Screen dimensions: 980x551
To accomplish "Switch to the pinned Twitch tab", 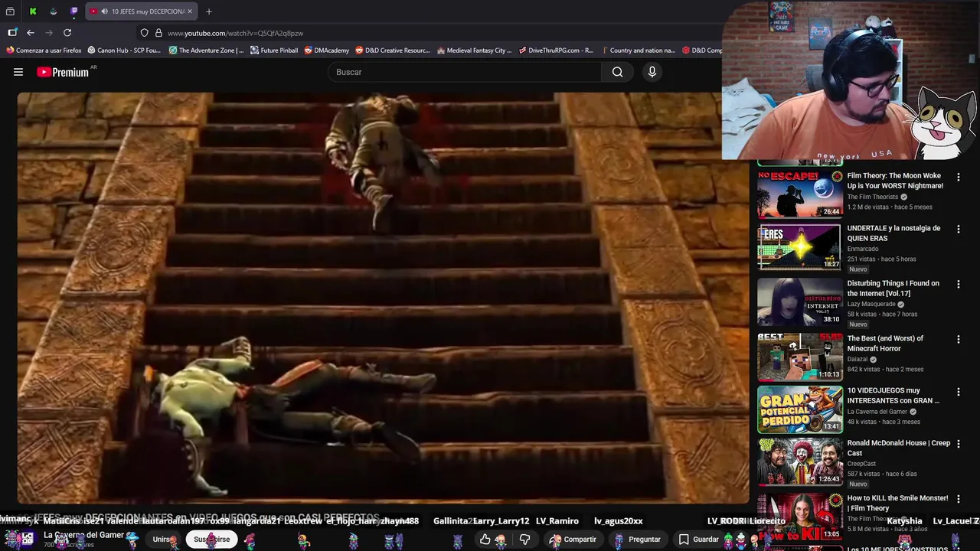I will click(x=74, y=11).
